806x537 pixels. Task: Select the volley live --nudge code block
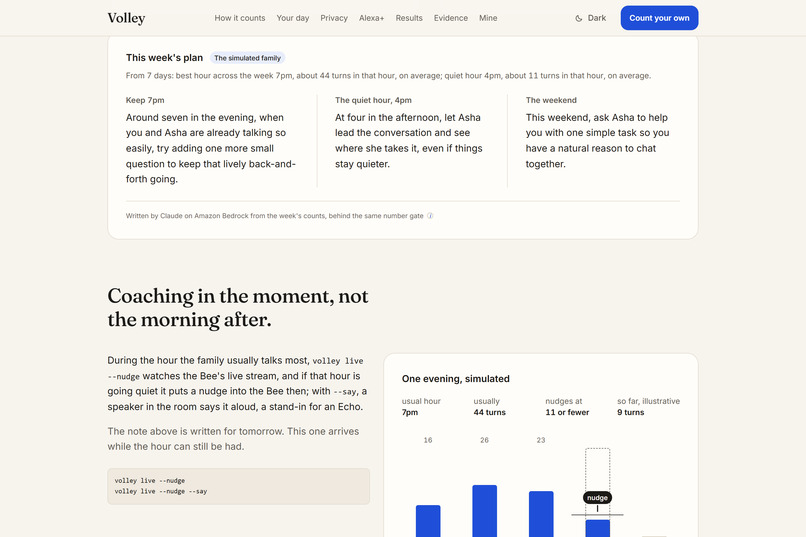pyautogui.click(x=239, y=486)
